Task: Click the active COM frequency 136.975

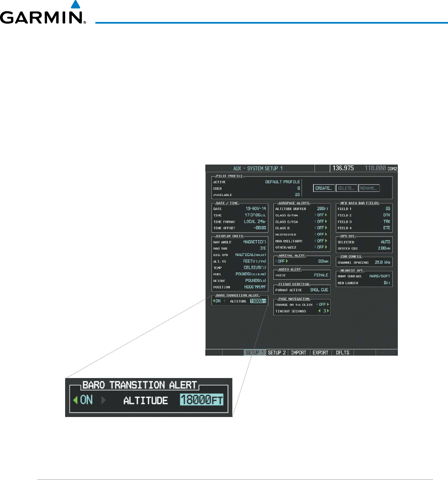Action: tap(343, 168)
